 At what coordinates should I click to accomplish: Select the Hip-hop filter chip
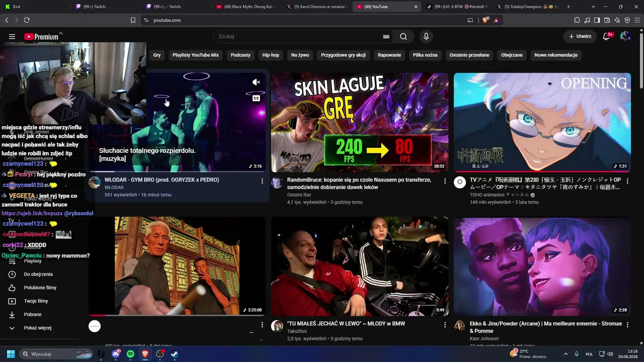[x=271, y=55]
